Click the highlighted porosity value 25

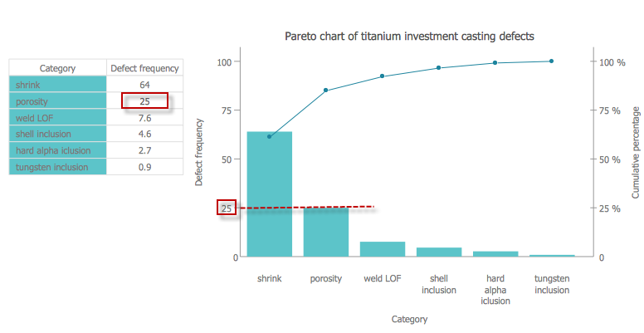144,101
